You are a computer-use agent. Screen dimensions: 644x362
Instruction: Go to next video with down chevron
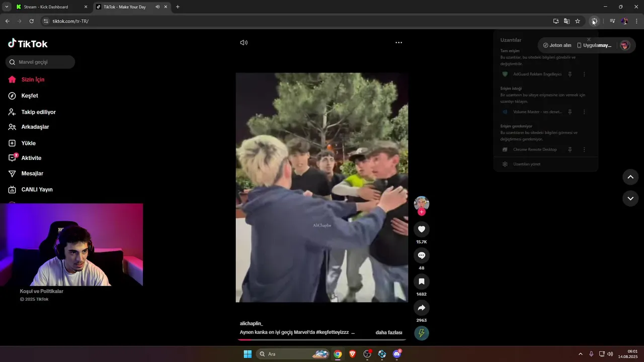point(630,199)
